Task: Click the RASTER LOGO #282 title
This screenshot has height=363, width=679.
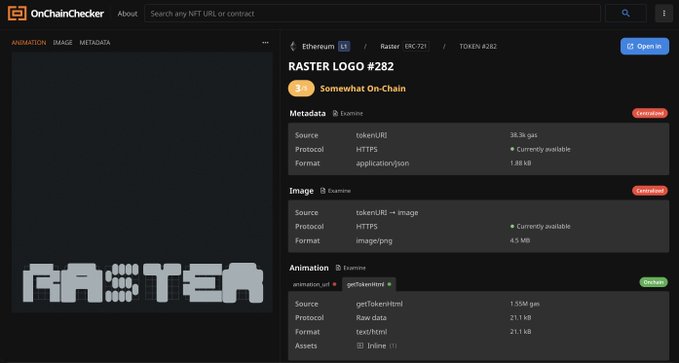Action: tap(341, 66)
